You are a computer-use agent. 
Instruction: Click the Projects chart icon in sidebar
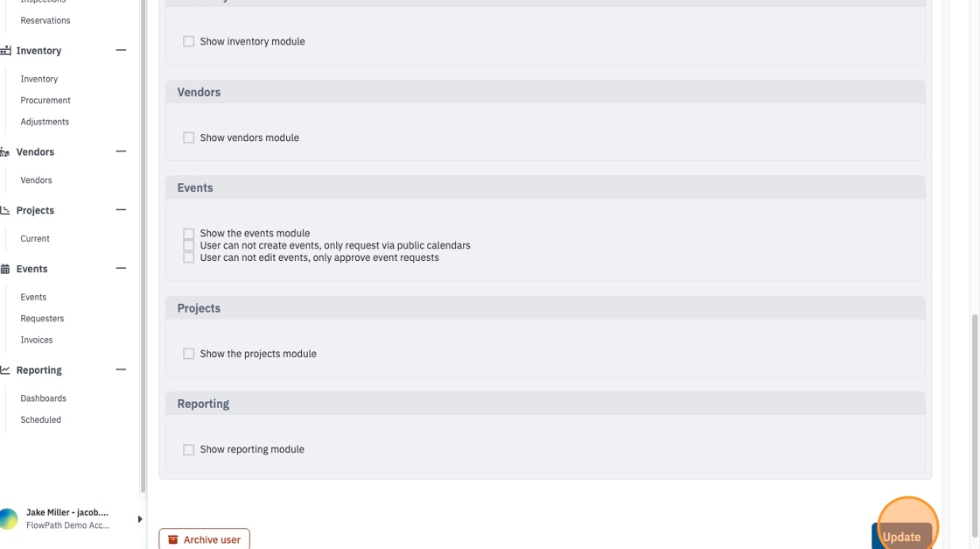[x=5, y=211]
